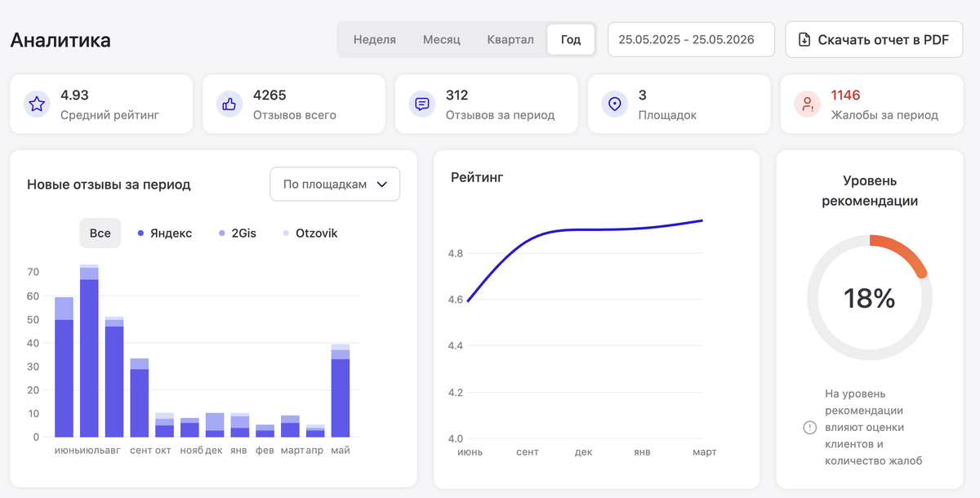The width and height of the screenshot is (980, 498).
Task: Click the Аналитика page heading
Action: 60,40
